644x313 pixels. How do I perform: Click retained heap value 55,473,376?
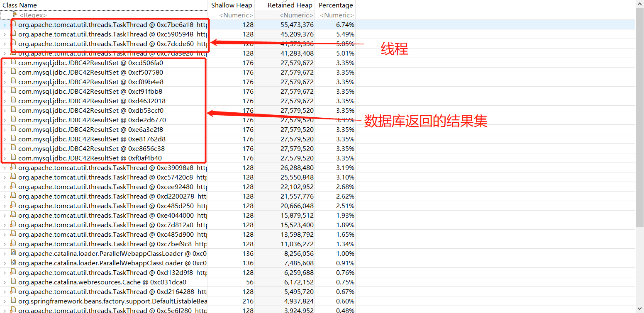[x=297, y=24]
